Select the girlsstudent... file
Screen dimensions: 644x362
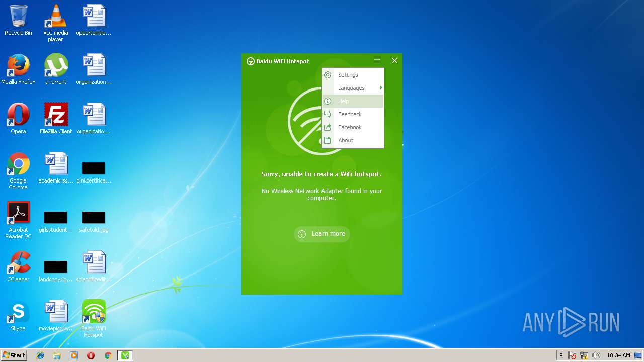click(55, 221)
